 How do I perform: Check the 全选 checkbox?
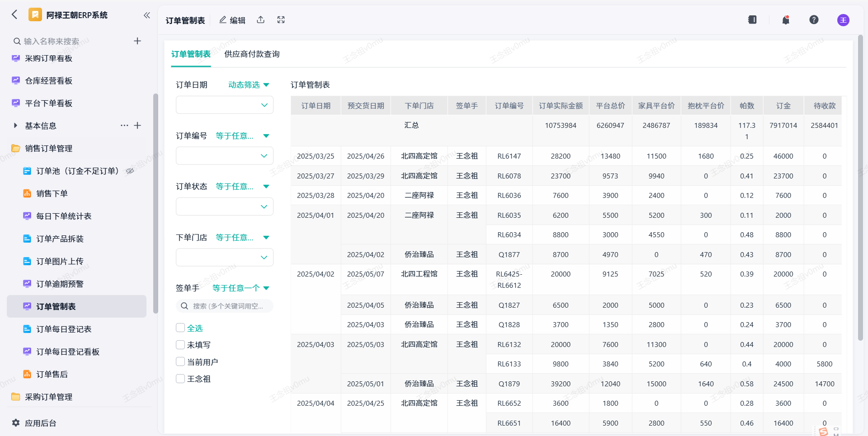[x=180, y=328]
